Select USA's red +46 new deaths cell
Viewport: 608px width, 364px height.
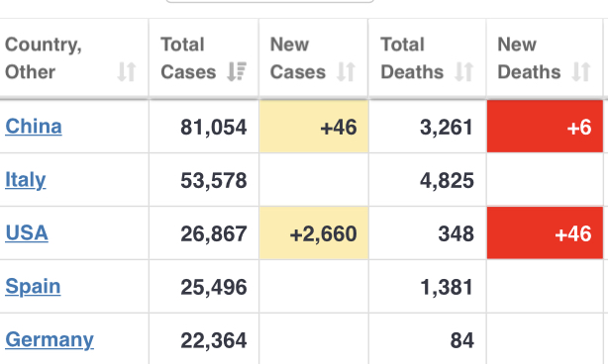(x=545, y=232)
